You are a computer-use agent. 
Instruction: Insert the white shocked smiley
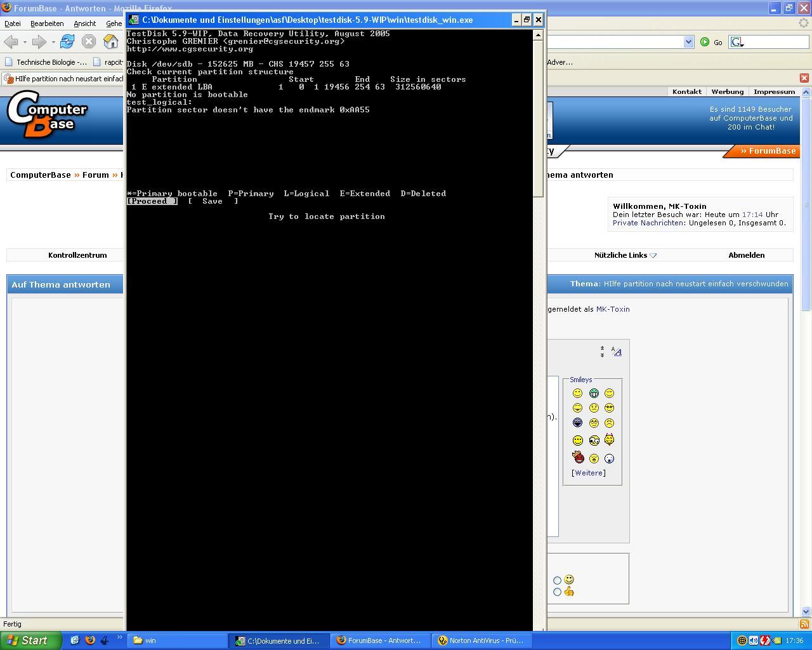pyautogui.click(x=609, y=458)
